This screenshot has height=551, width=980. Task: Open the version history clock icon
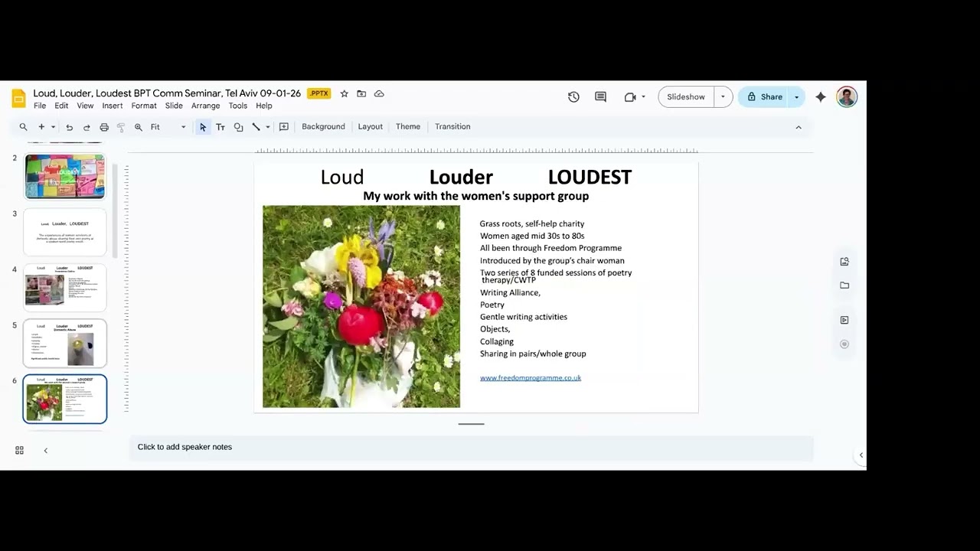(573, 97)
